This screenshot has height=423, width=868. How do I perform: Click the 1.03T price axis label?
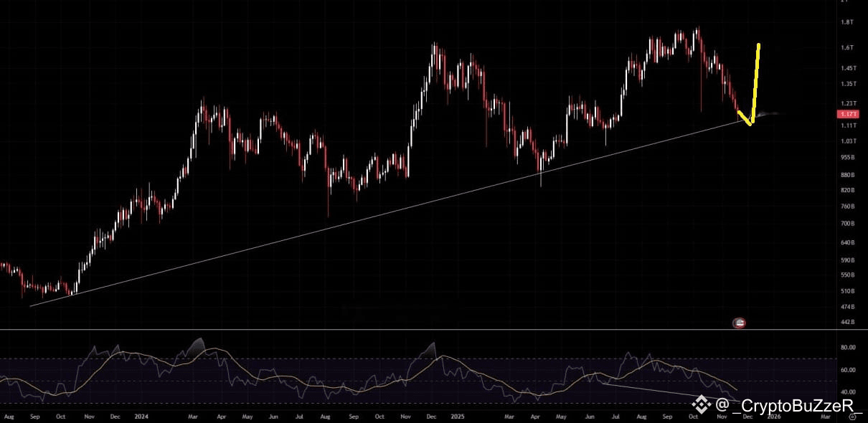click(x=848, y=141)
